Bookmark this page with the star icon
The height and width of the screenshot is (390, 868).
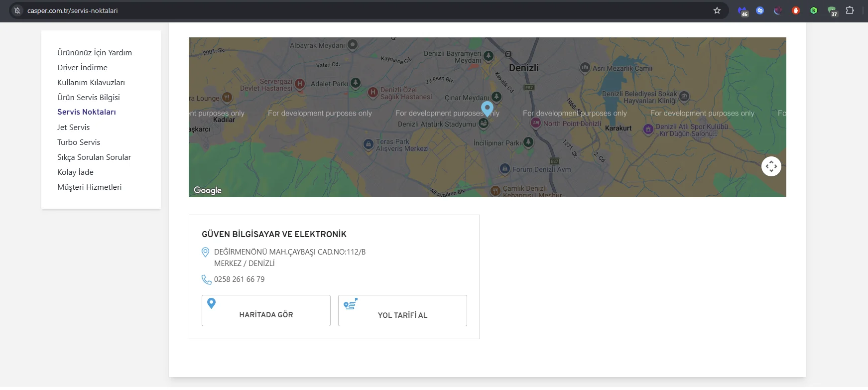point(717,10)
